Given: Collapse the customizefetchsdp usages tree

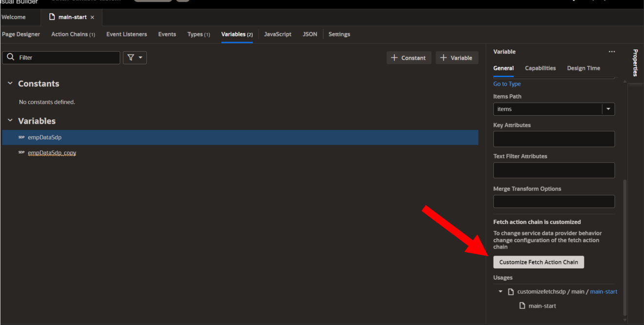Looking at the screenshot, I should tap(500, 291).
